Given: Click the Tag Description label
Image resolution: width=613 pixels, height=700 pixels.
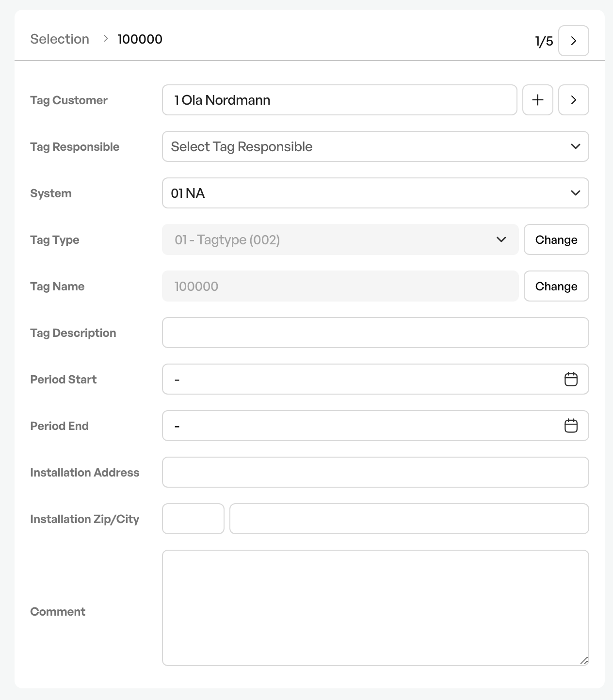Looking at the screenshot, I should pos(73,333).
